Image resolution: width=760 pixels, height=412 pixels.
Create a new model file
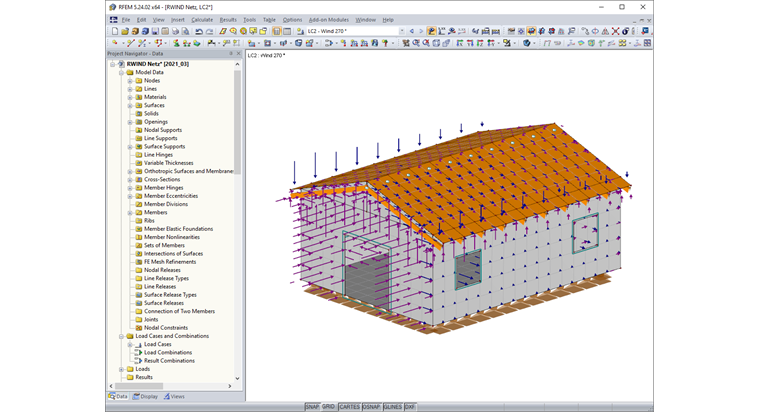(115, 31)
